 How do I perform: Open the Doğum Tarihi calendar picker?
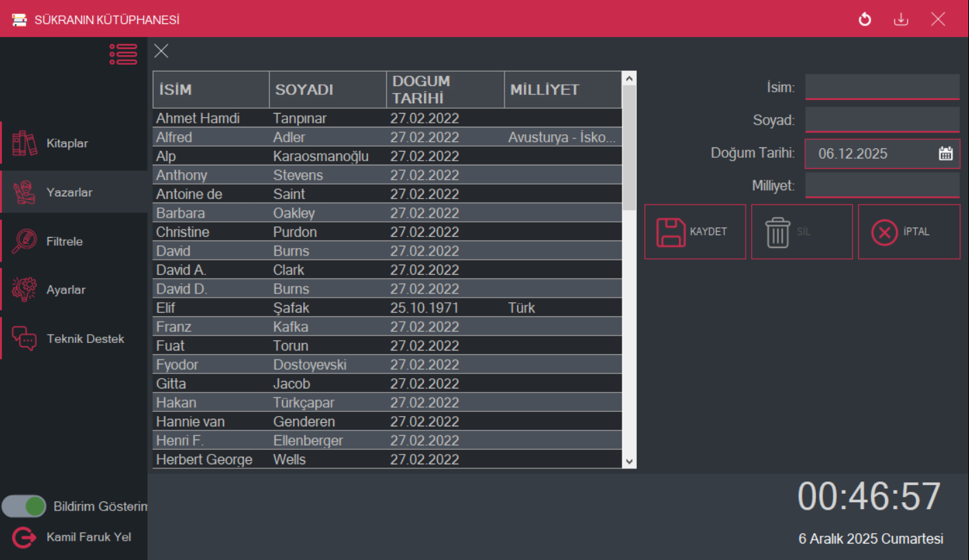click(x=946, y=154)
